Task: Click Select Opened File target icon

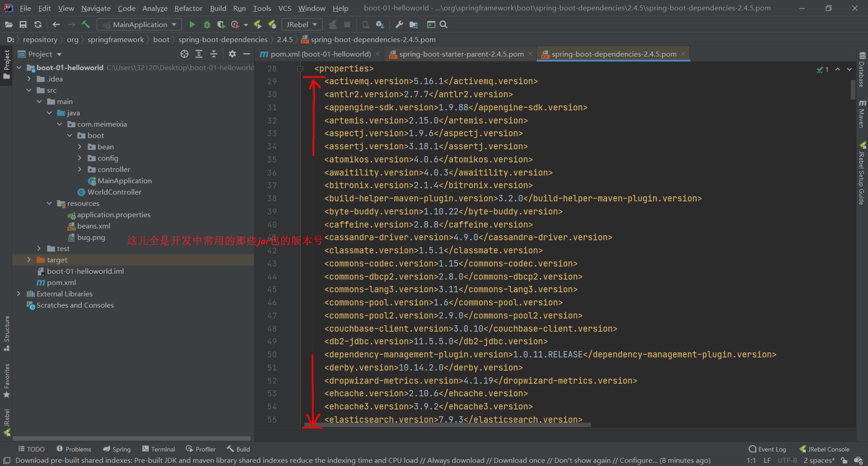Action: click(184, 54)
